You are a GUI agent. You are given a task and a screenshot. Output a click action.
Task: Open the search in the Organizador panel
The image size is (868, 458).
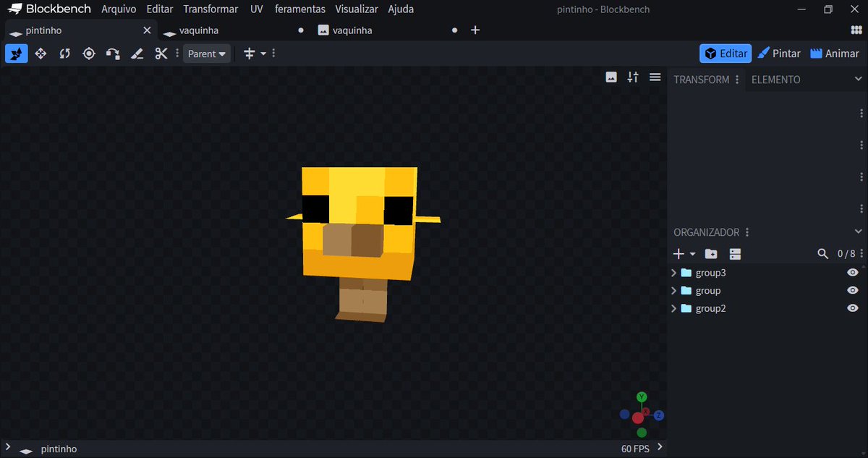[x=823, y=254]
